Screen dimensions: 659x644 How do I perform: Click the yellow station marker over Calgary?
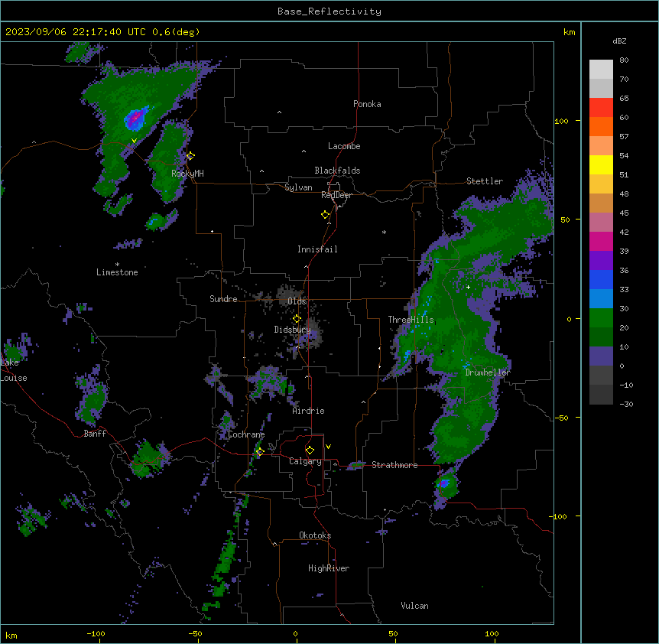(310, 450)
